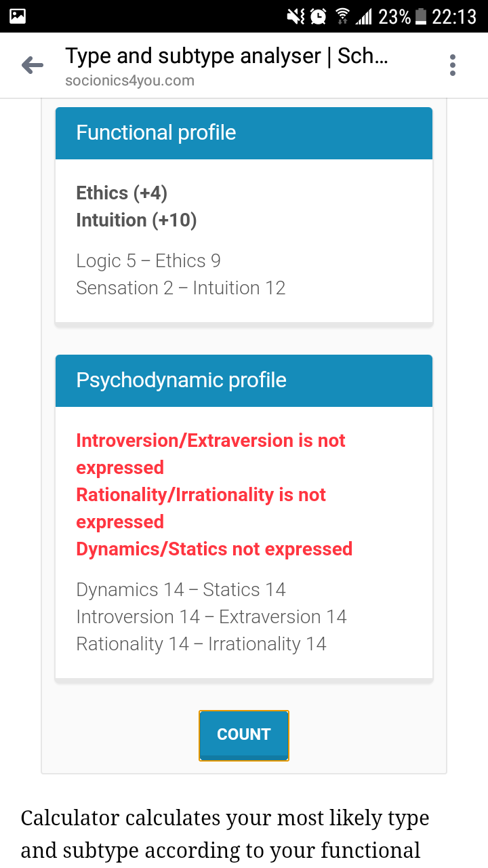This screenshot has width=488, height=868.
Task: Tap the 'Logic 5 – Ethics 9' score
Action: click(x=148, y=261)
